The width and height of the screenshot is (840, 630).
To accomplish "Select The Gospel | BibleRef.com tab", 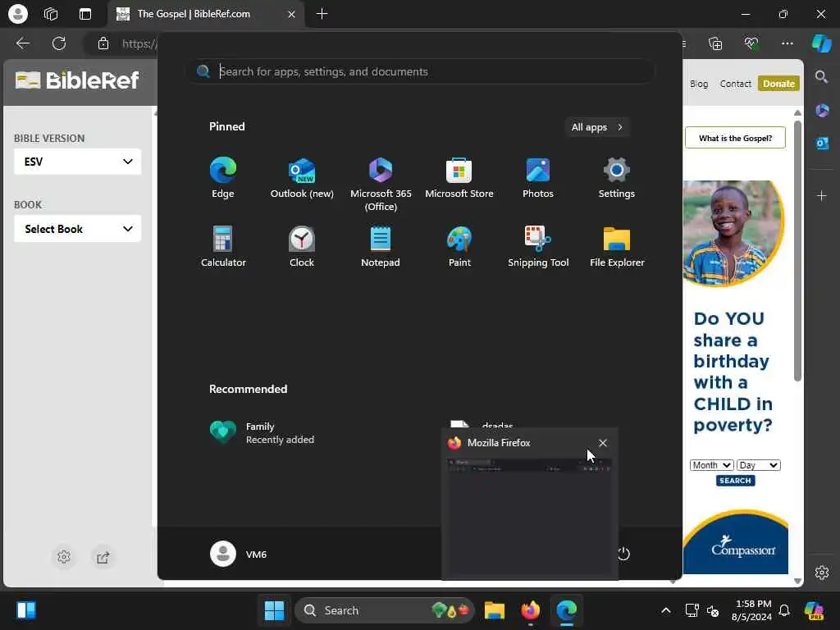I will (x=206, y=14).
